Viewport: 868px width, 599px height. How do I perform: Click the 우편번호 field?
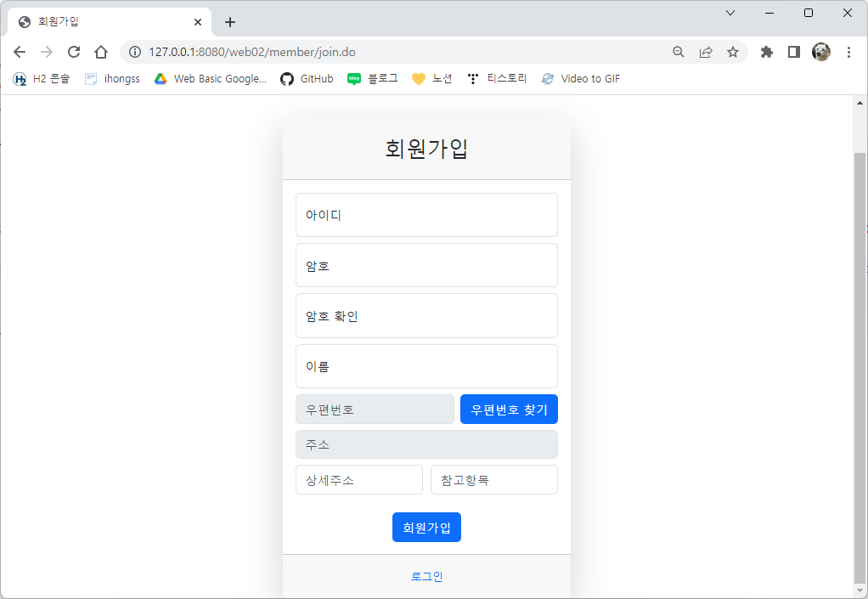click(x=375, y=410)
